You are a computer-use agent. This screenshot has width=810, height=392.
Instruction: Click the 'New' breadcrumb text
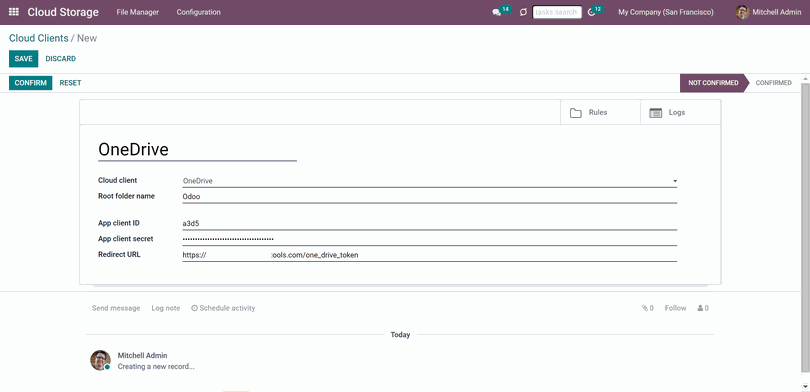click(87, 38)
